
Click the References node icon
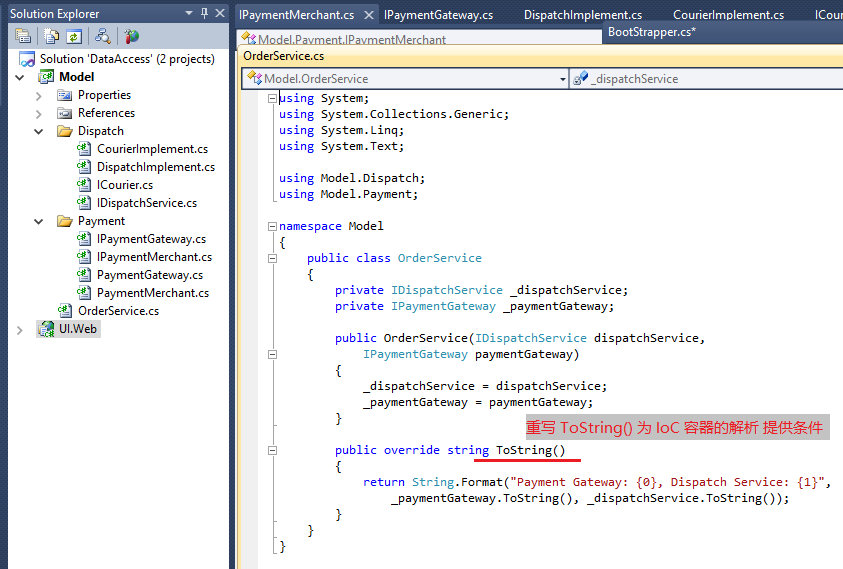pyautogui.click(x=65, y=113)
